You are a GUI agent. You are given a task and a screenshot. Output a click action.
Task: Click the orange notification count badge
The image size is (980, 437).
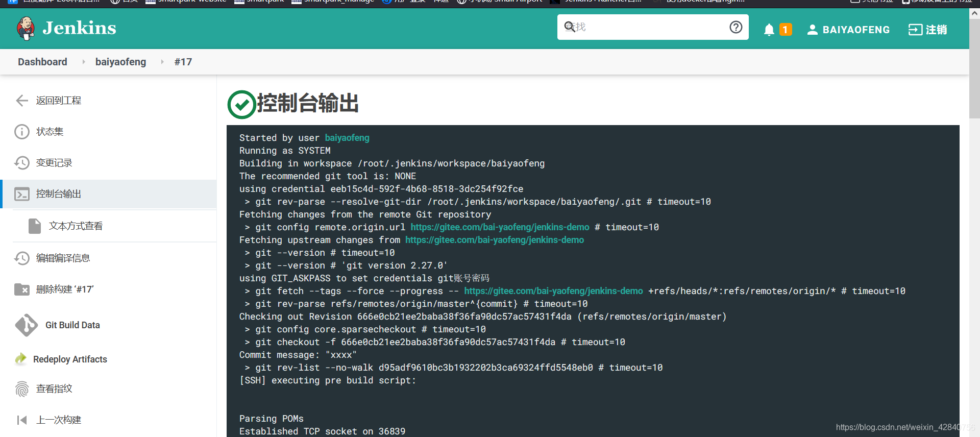[x=786, y=30]
